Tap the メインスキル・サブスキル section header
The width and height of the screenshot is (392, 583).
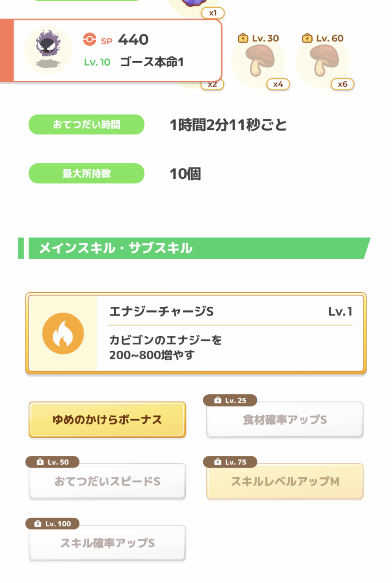tap(195, 248)
